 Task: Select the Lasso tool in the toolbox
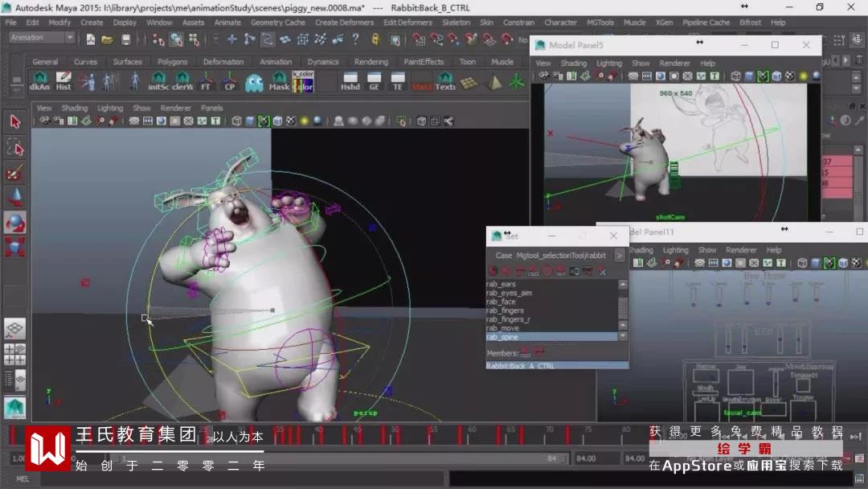15,147
